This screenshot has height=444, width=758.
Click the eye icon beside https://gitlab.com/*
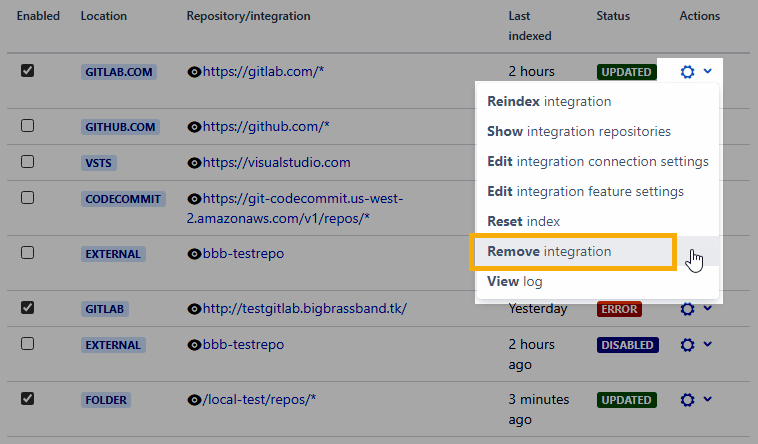coord(194,72)
